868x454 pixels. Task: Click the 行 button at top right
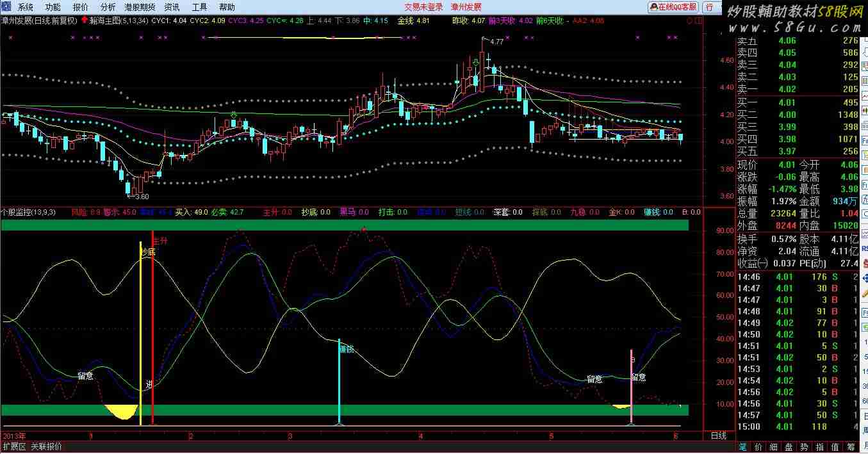[710, 8]
